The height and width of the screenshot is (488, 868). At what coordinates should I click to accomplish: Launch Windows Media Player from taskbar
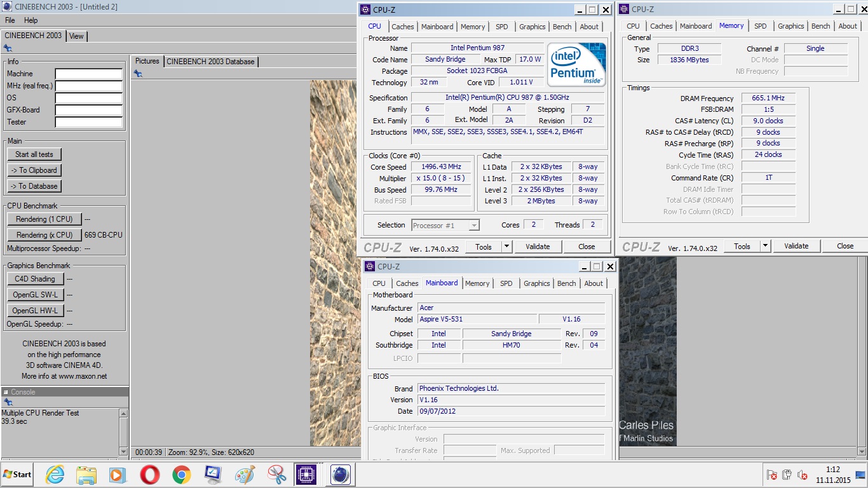click(118, 475)
